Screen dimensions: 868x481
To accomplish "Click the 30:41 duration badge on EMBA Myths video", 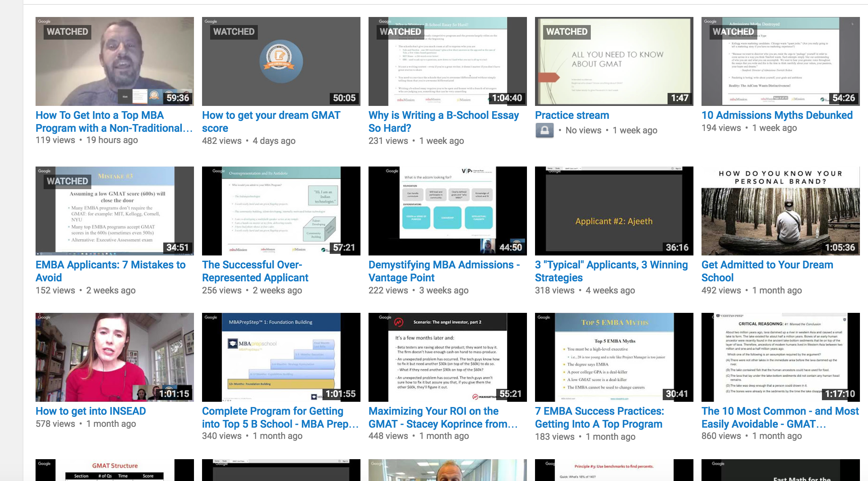I will (x=676, y=394).
